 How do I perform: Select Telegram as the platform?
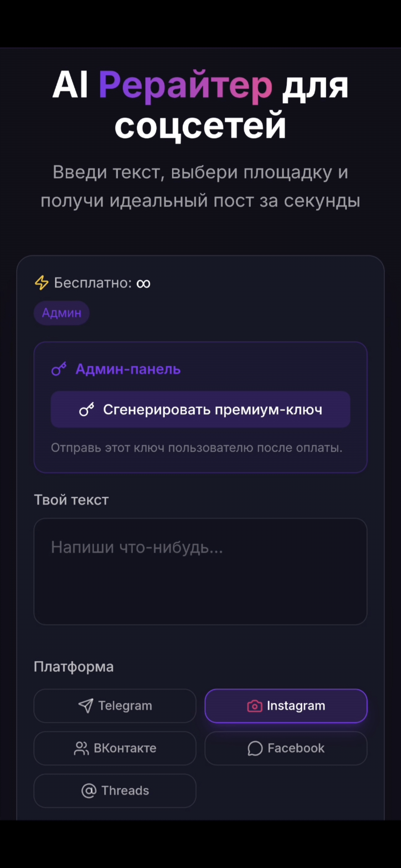pos(115,706)
